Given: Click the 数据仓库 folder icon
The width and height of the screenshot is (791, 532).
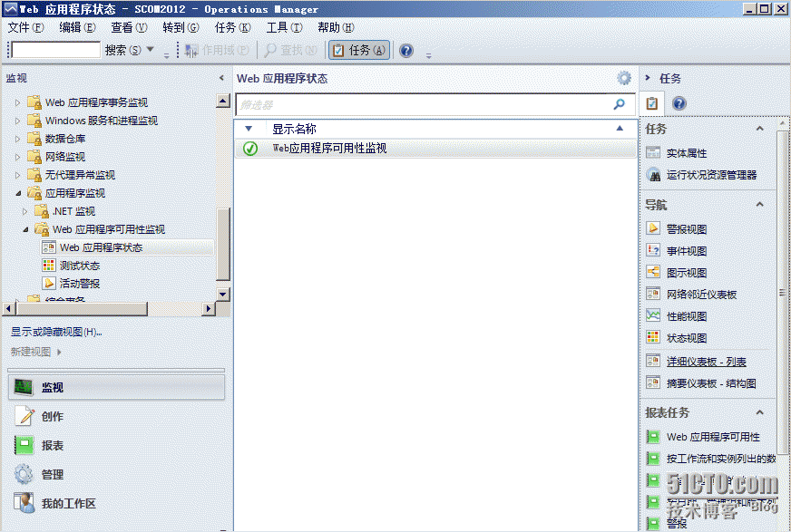Looking at the screenshot, I should click(x=34, y=139).
